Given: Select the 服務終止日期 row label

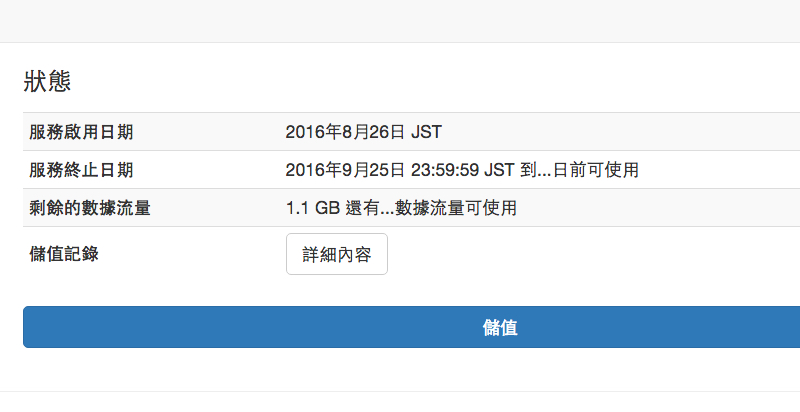Looking at the screenshot, I should (82, 170).
